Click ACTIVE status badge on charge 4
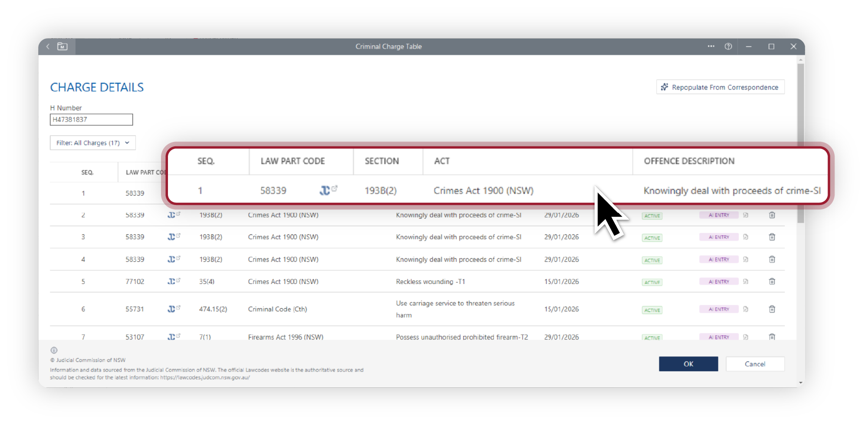Viewport: 868px width, 426px height. pyautogui.click(x=652, y=260)
